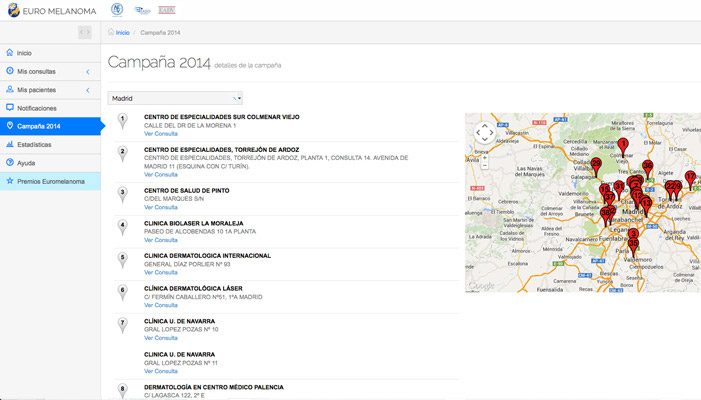Click the question mark icon beside Ayuda
701x400 pixels.
pyautogui.click(x=10, y=162)
